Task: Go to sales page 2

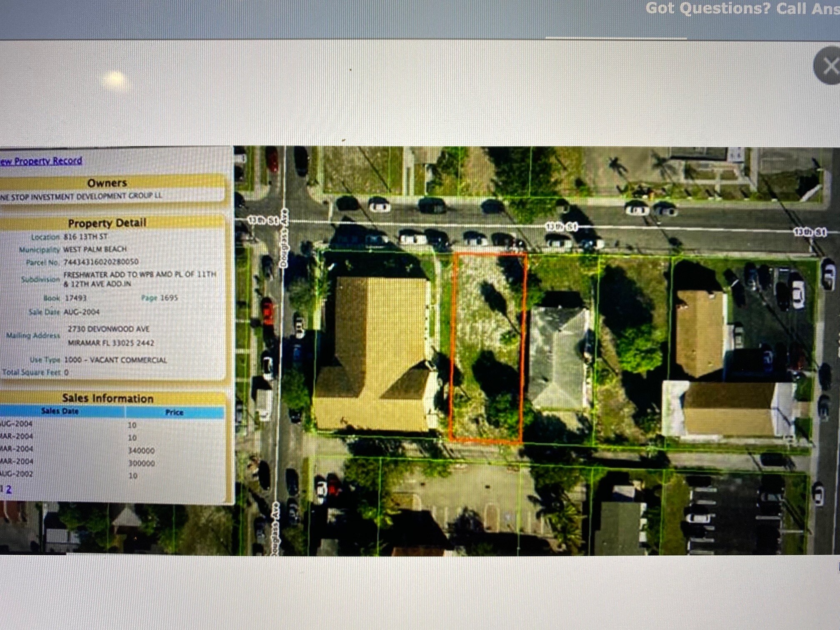Action: point(9,490)
